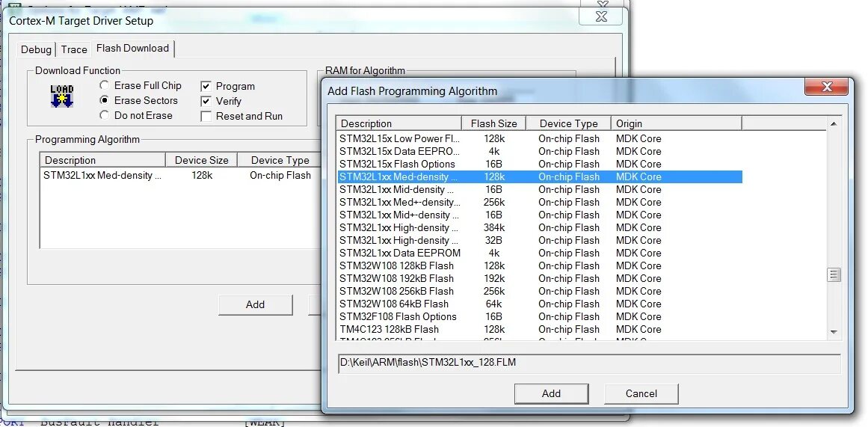Screen dimensions: 868x427
Task: Select the highlighted STM32L1xx Med-density 128k row
Action: click(x=540, y=176)
